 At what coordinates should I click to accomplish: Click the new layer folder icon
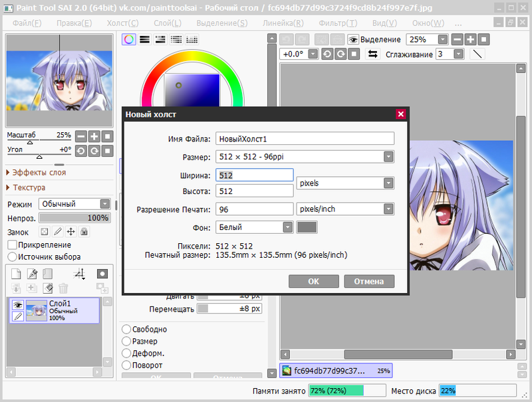pyautogui.click(x=47, y=274)
